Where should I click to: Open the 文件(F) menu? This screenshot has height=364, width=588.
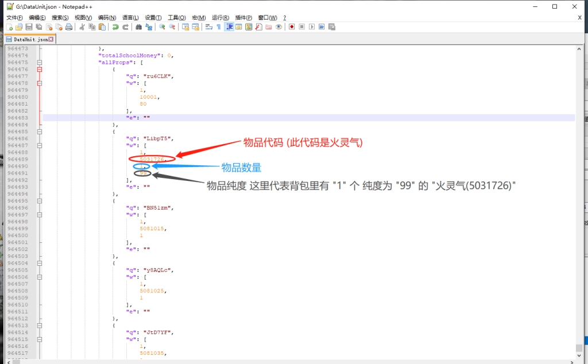[14, 18]
